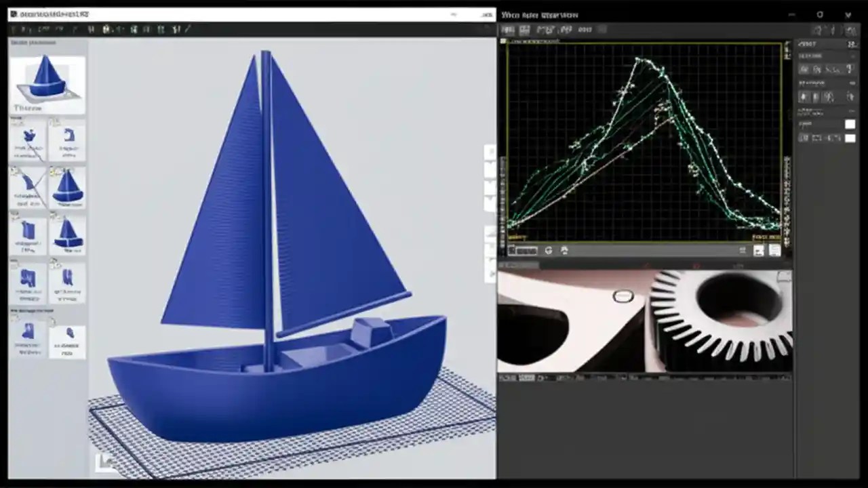Click the refresh icon below the graph panel
The height and width of the screenshot is (488, 868).
tap(548, 250)
